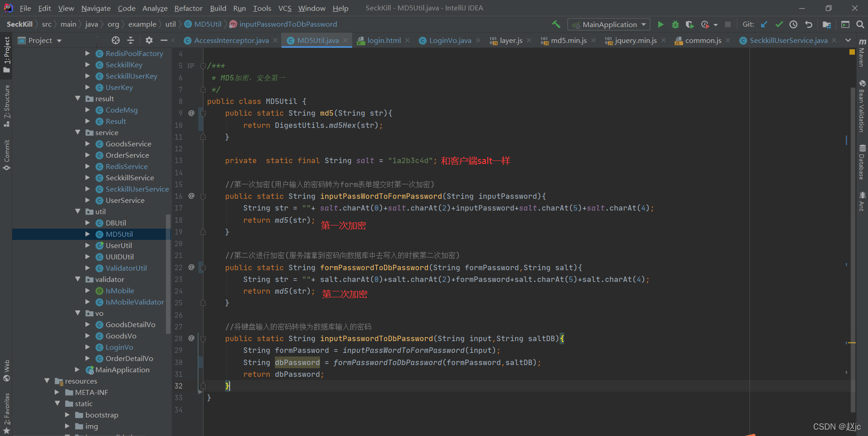868x436 pixels.
Task: Start debugging with the bug icon
Action: tap(675, 24)
